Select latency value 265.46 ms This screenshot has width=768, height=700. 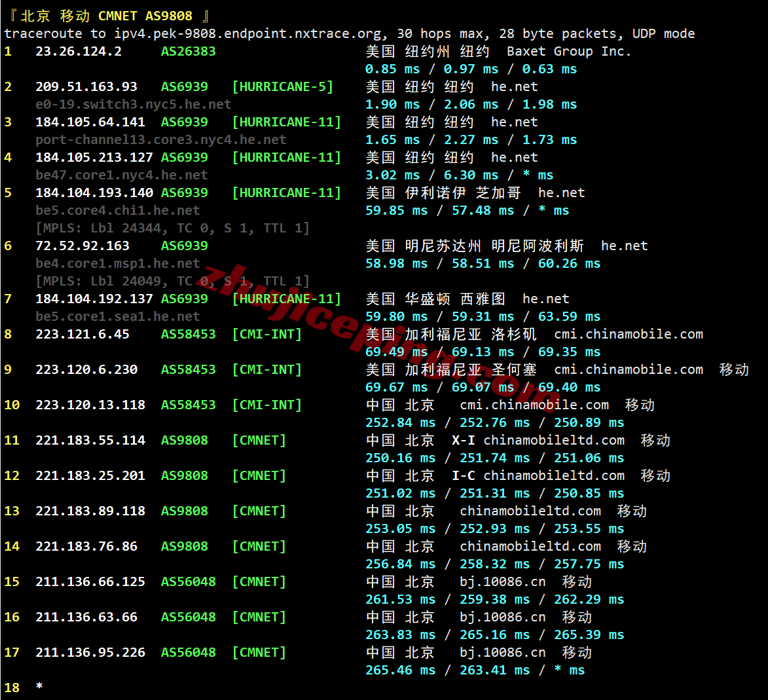pos(400,670)
